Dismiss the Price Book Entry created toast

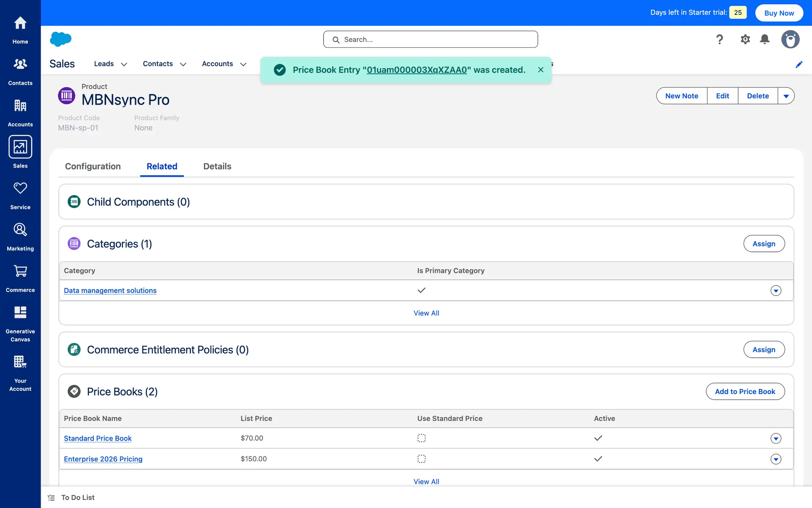540,70
